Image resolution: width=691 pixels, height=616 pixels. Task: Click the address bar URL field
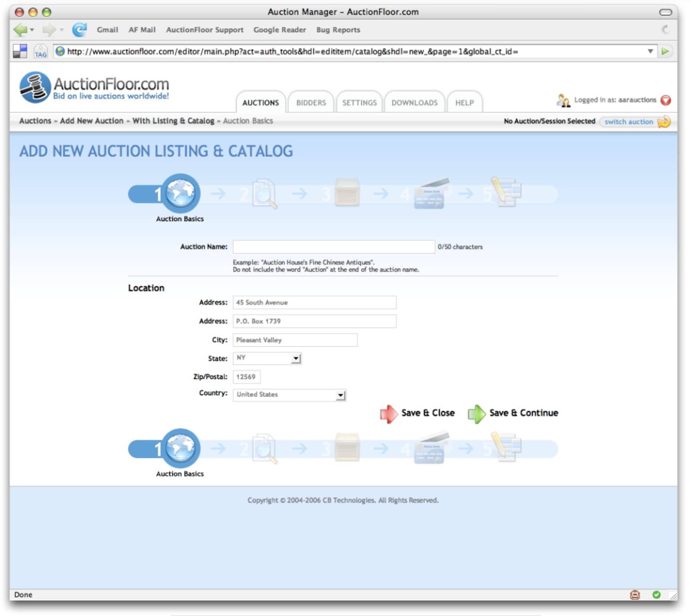[355, 51]
